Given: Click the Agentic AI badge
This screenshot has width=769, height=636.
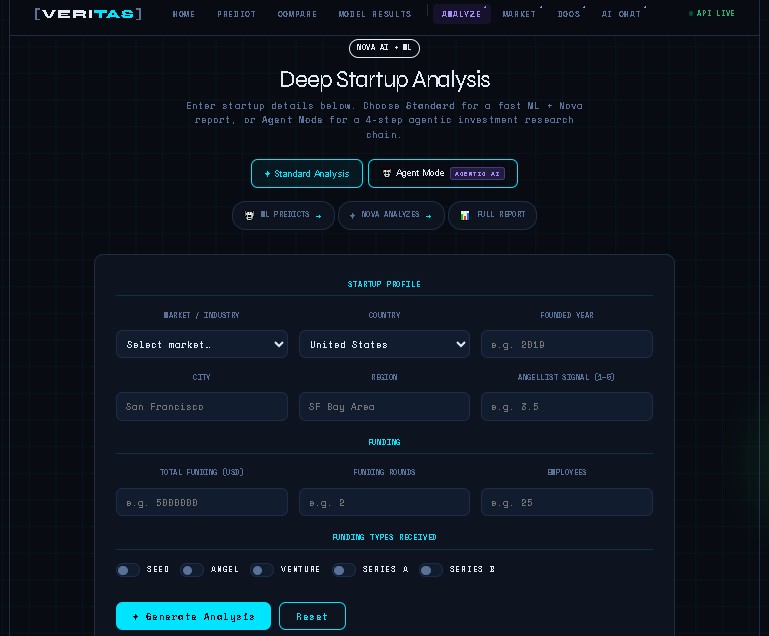Looking at the screenshot, I should (477, 174).
